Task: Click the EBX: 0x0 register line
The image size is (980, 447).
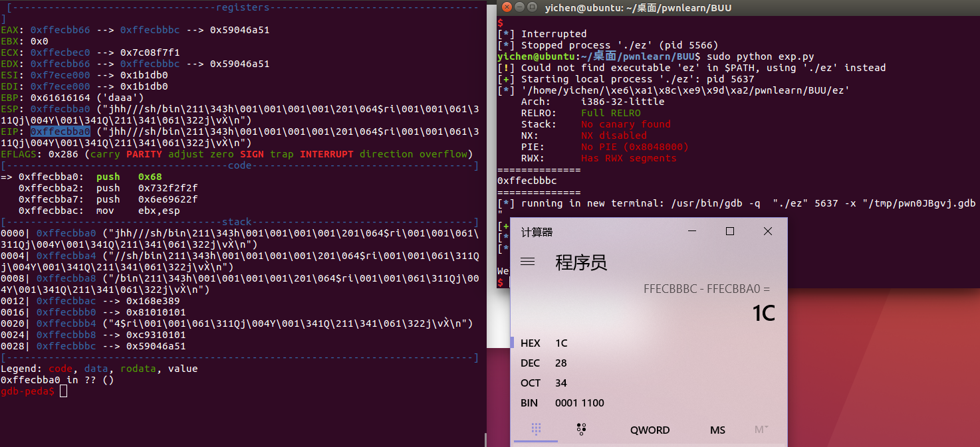Action: click(x=24, y=41)
